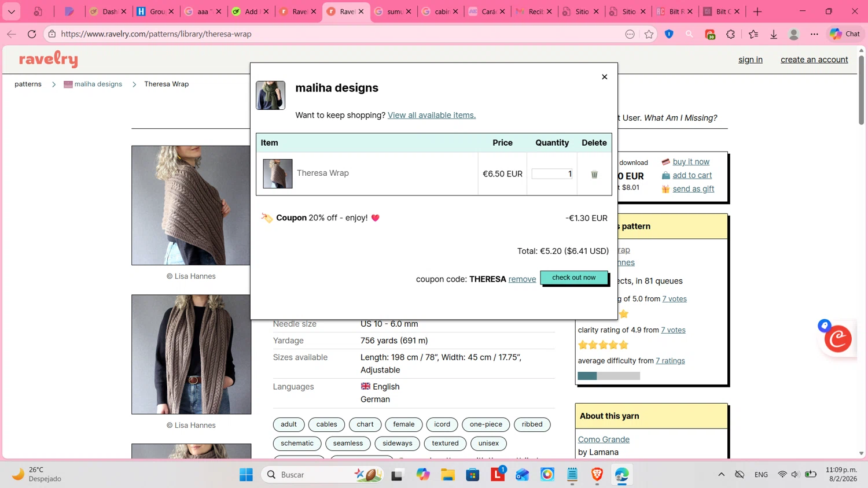Select the ribbed tag
Image resolution: width=868 pixels, height=488 pixels.
click(x=532, y=424)
